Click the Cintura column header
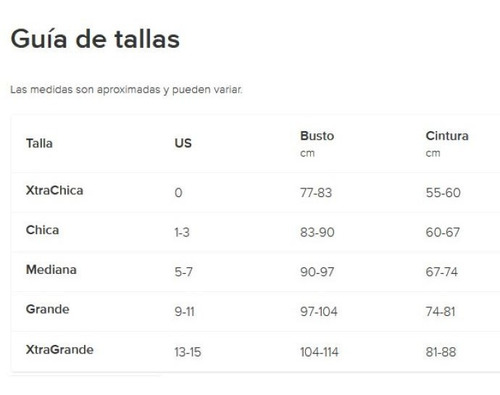The width and height of the screenshot is (500, 395). tap(447, 136)
